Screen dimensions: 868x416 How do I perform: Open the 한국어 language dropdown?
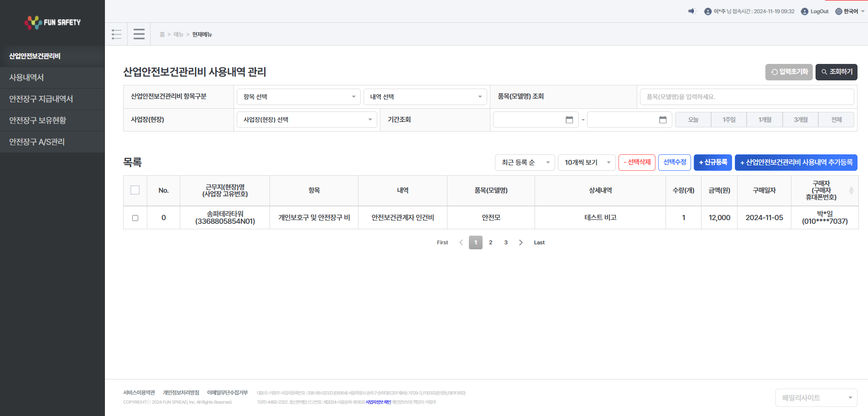point(850,11)
